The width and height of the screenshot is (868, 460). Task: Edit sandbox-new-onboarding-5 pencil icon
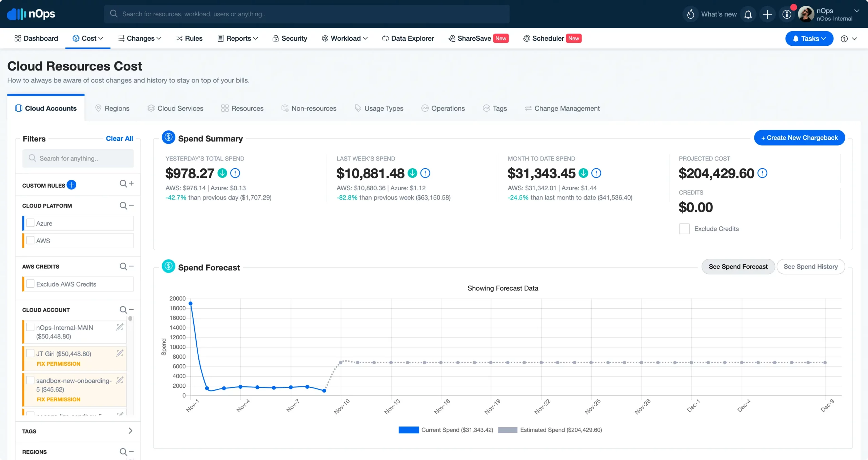[120, 380]
